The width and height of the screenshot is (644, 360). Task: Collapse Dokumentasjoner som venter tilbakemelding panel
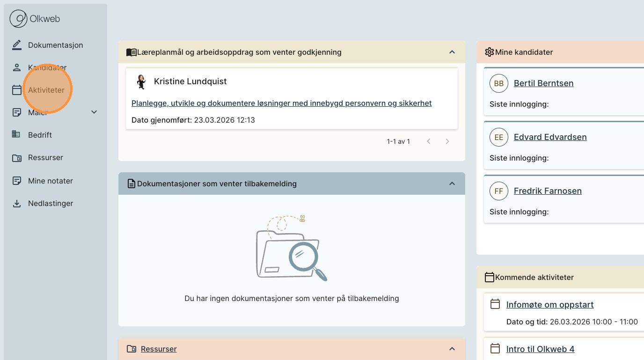click(x=452, y=184)
